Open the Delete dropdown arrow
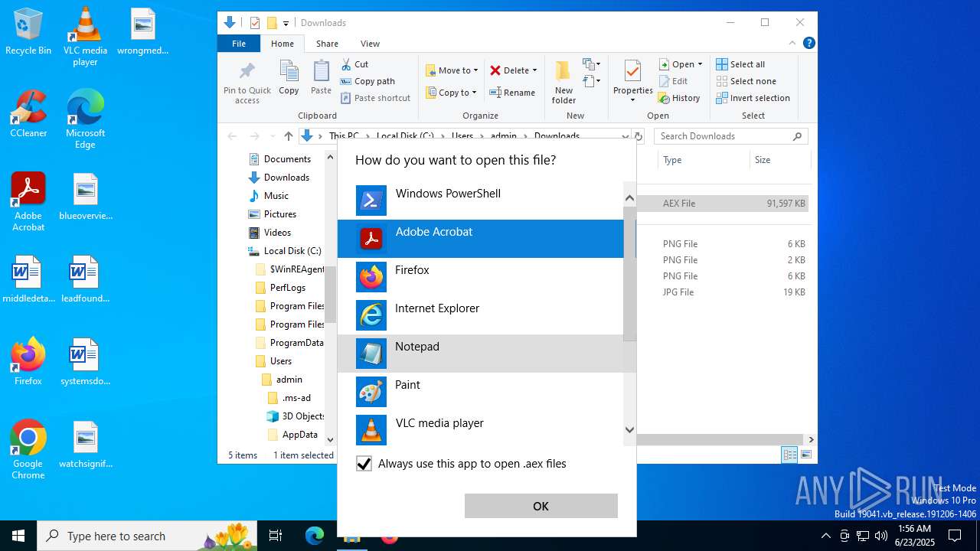 point(534,70)
